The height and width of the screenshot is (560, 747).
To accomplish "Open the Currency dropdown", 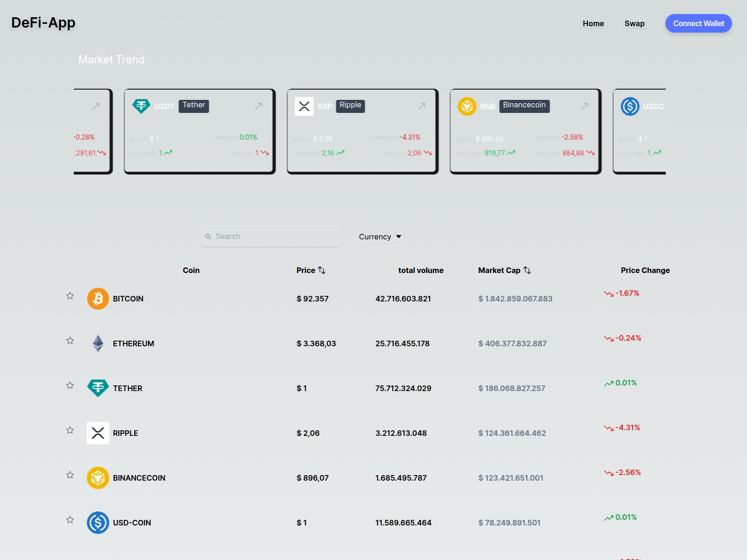I will 381,237.
